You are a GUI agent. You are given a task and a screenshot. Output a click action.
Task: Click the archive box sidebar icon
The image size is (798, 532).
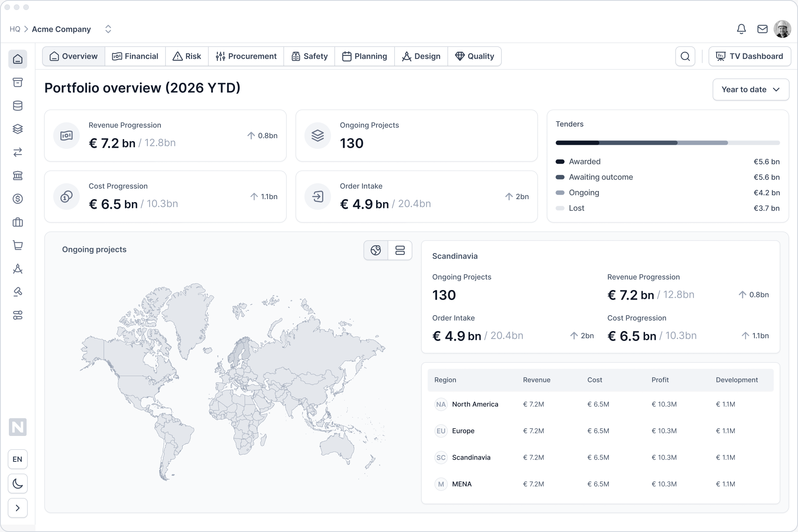coord(18,82)
